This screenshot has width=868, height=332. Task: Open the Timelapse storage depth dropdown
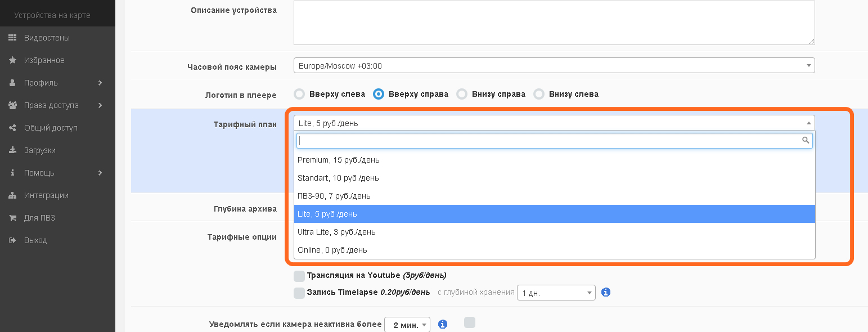click(x=555, y=293)
